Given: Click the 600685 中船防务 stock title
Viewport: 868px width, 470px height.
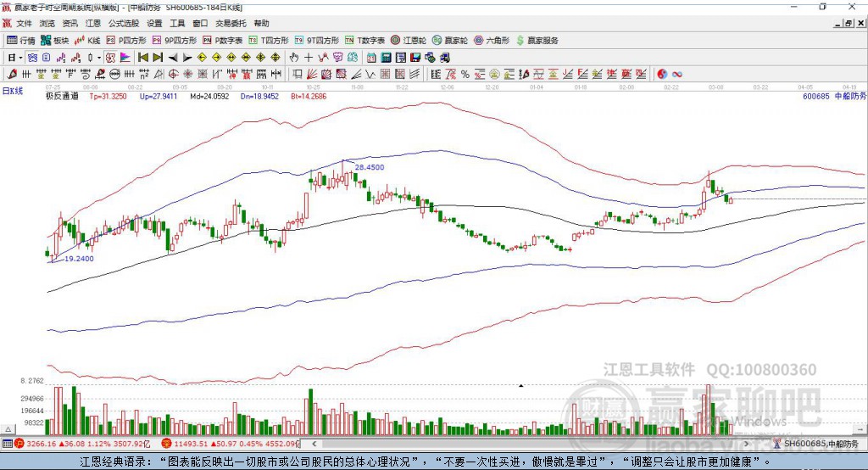Looking at the screenshot, I should tap(834, 97).
